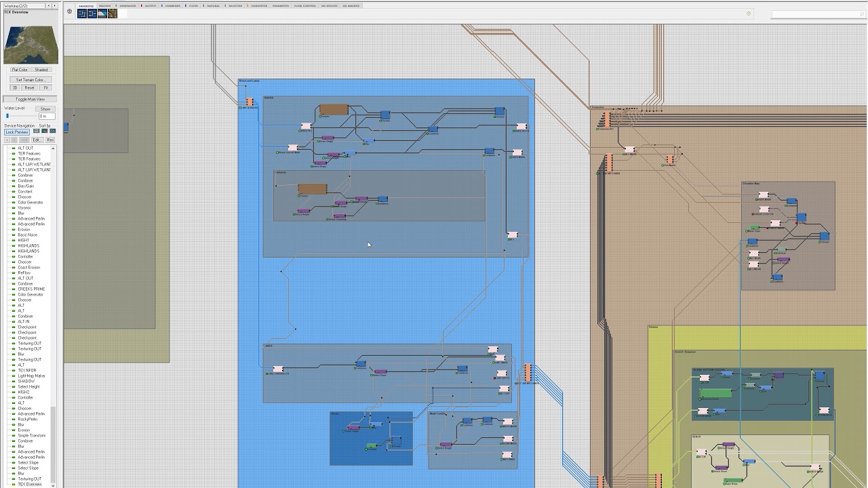Click the circular device toolbar options icon
Image resolution: width=868 pixels, height=488 pixels.
(69, 12)
